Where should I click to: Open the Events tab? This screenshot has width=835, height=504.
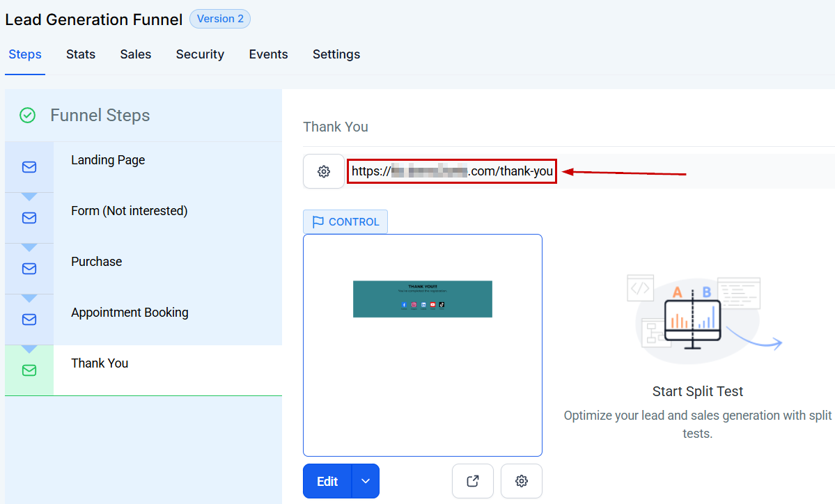(x=268, y=54)
